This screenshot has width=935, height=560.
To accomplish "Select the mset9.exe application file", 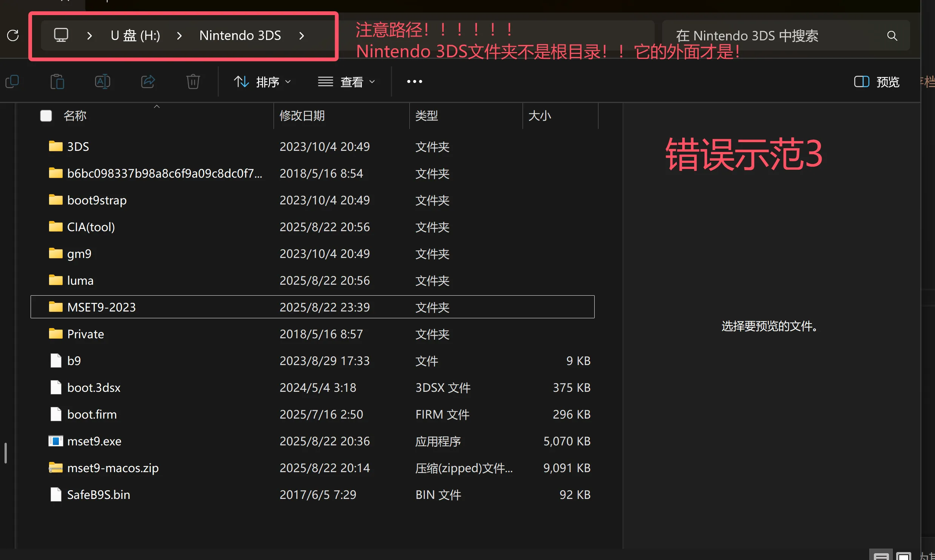I will 94,441.
